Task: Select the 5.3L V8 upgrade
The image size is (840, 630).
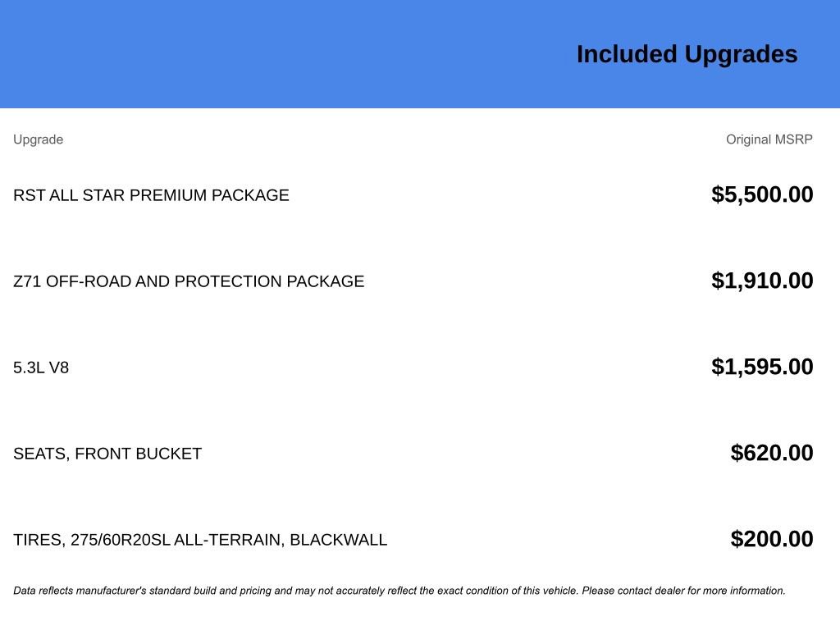Action: click(x=41, y=367)
